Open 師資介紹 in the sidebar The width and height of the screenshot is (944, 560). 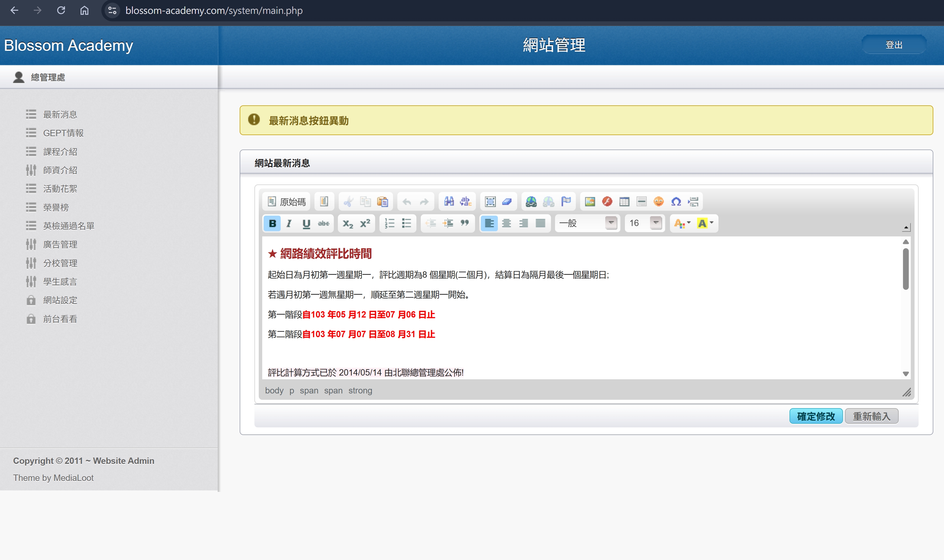60,170
